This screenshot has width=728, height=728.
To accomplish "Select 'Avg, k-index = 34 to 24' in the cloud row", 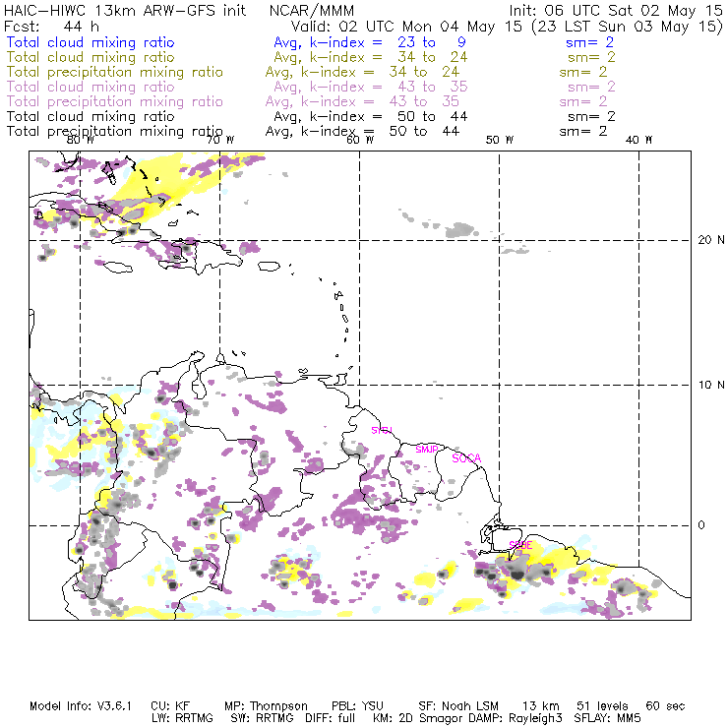I will (x=371, y=57).
